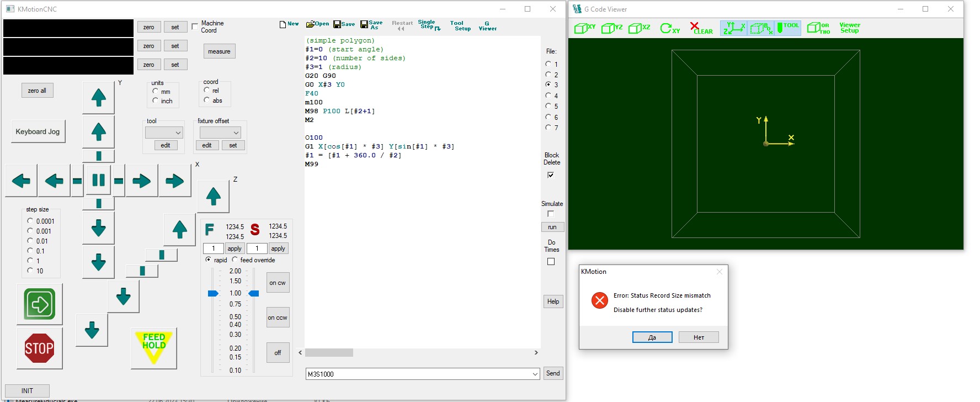980x402 pixels.
Task: Select the mm units radio button
Action: point(156,91)
